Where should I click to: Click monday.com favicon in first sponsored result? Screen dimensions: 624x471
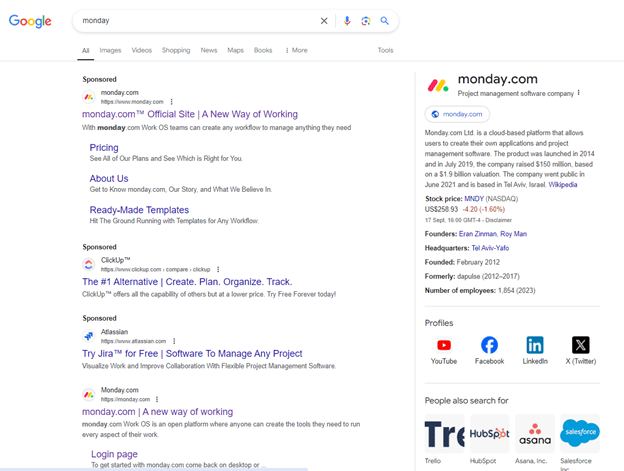(x=89, y=97)
